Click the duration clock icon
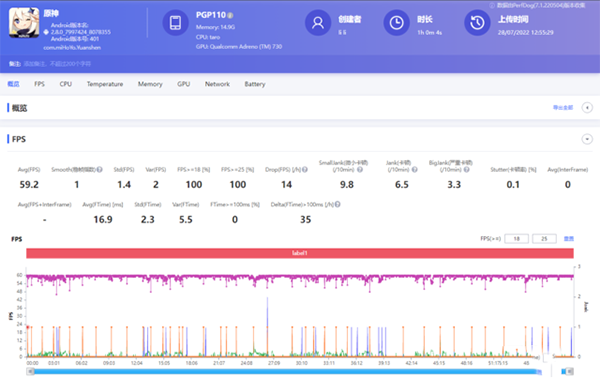 tap(396, 23)
